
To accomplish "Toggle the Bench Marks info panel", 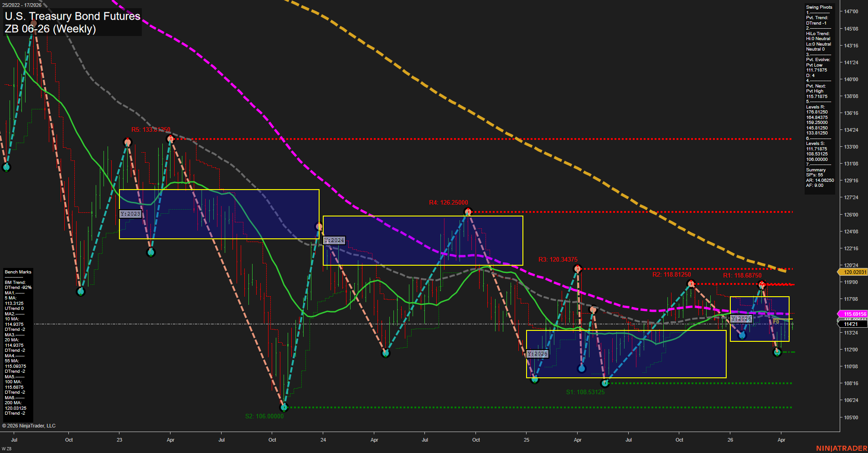I will point(17,272).
